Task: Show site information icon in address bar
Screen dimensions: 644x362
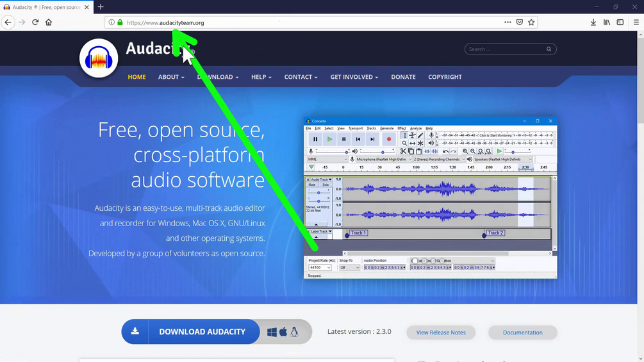Action: (111, 22)
